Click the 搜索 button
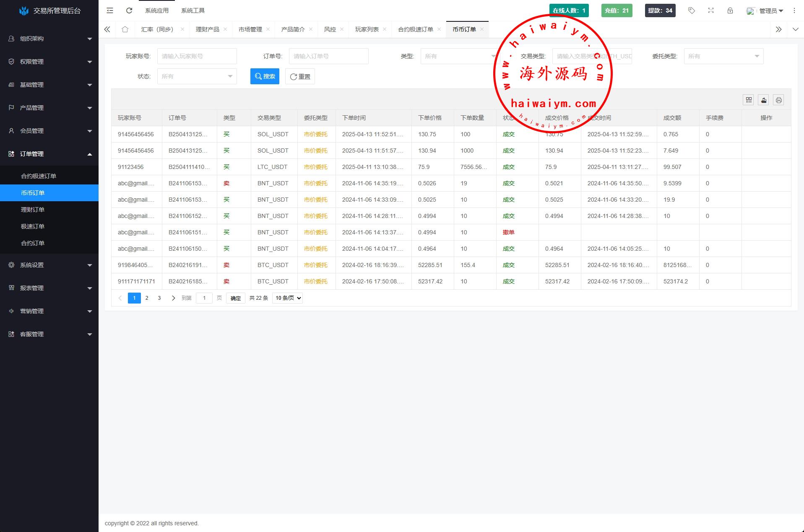Viewport: 804px width, 532px height. tap(265, 76)
